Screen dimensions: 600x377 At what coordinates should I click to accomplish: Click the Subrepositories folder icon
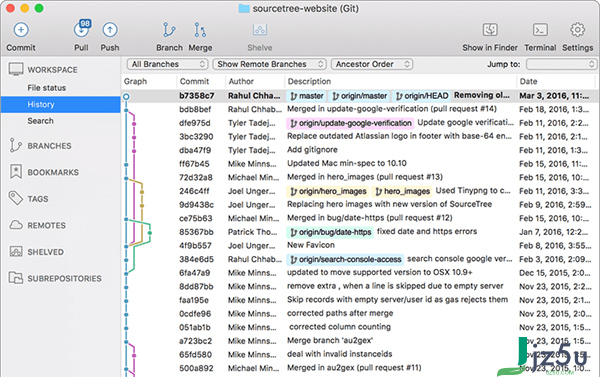tap(16, 277)
